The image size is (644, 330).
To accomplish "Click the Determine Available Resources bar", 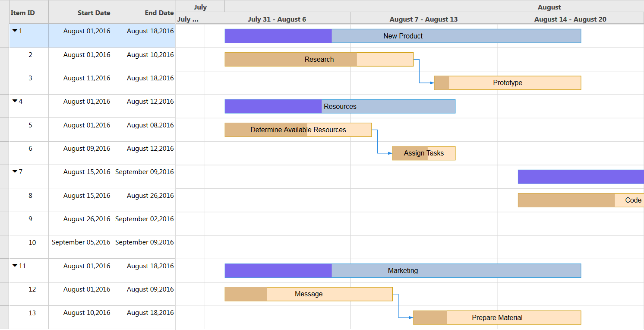I will 298,130.
